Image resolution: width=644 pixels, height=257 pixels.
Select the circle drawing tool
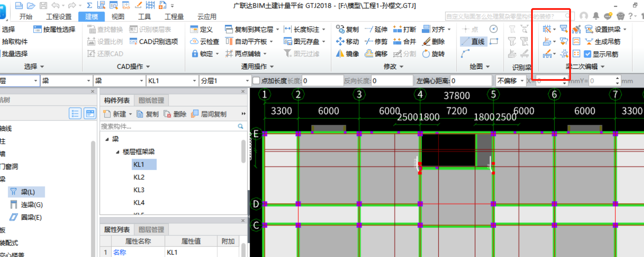point(494,29)
